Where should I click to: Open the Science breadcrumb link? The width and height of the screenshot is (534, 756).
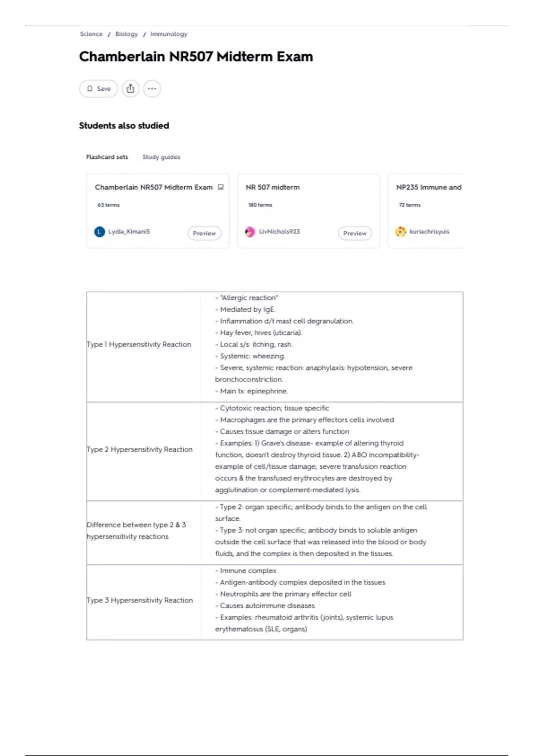point(91,34)
